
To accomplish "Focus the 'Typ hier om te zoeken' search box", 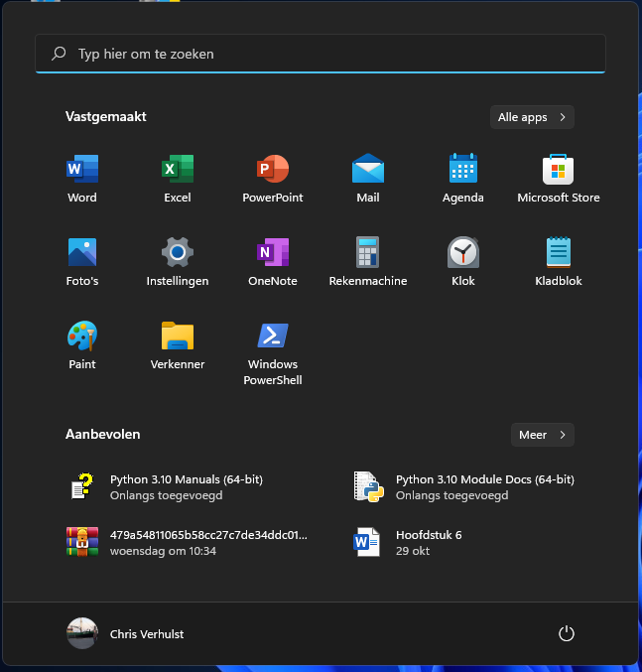I will click(x=321, y=54).
